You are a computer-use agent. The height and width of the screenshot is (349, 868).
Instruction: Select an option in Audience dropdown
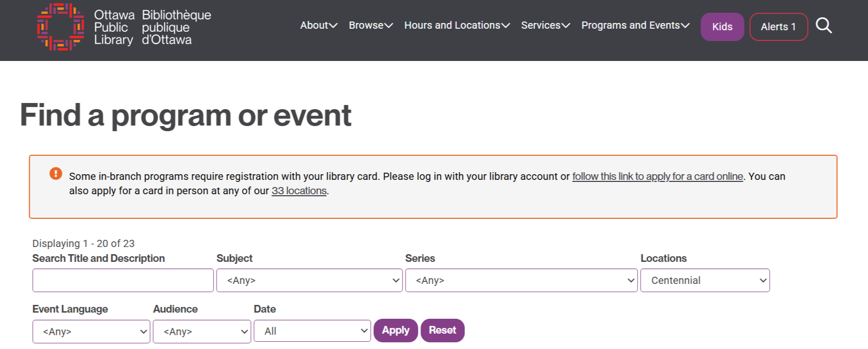tap(202, 332)
